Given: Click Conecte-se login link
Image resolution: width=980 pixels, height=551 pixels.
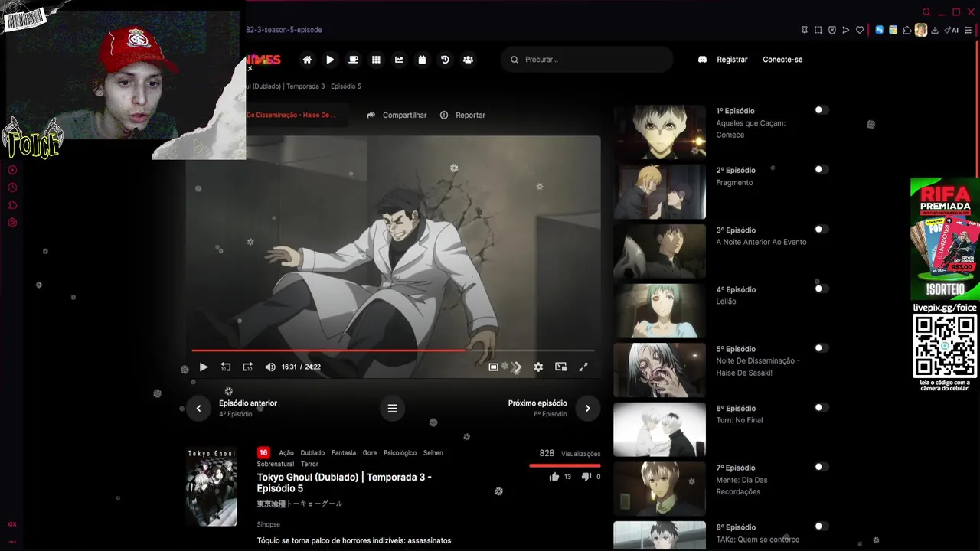Looking at the screenshot, I should [x=782, y=60].
